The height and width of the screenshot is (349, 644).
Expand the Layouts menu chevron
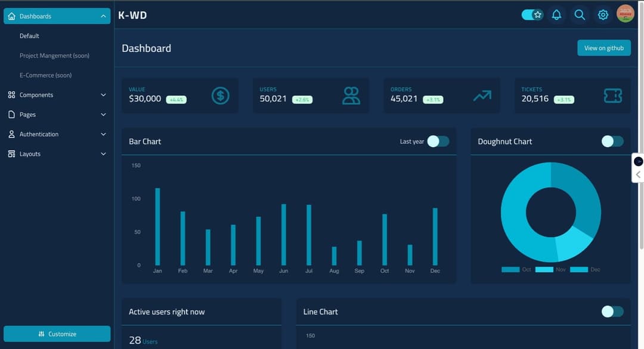coord(103,154)
